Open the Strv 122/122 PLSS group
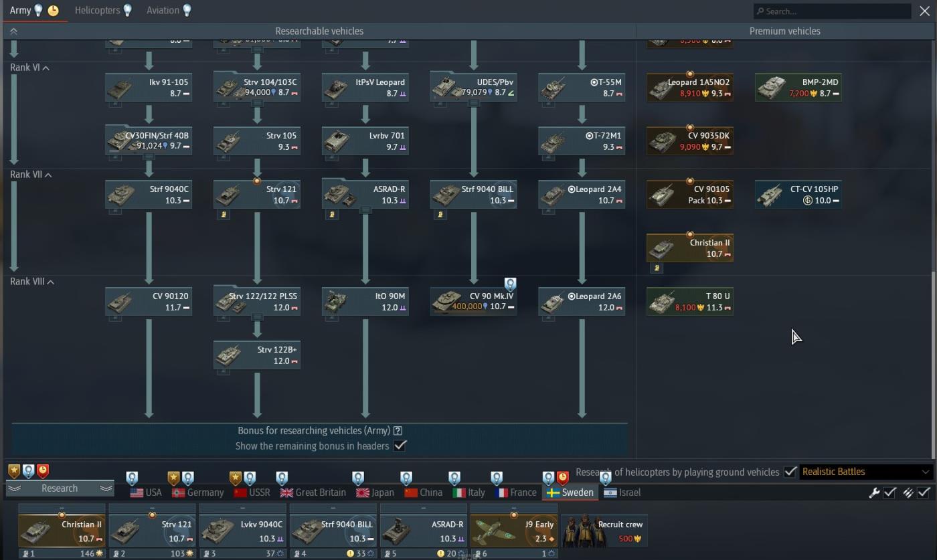Viewport: 937px width, 560px height. (257, 302)
